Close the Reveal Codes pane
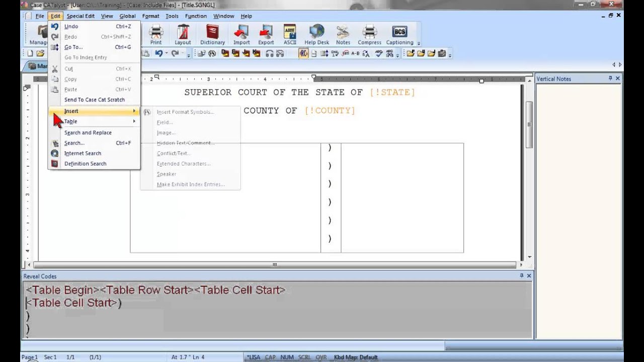Image resolution: width=644 pixels, height=362 pixels. (x=529, y=276)
